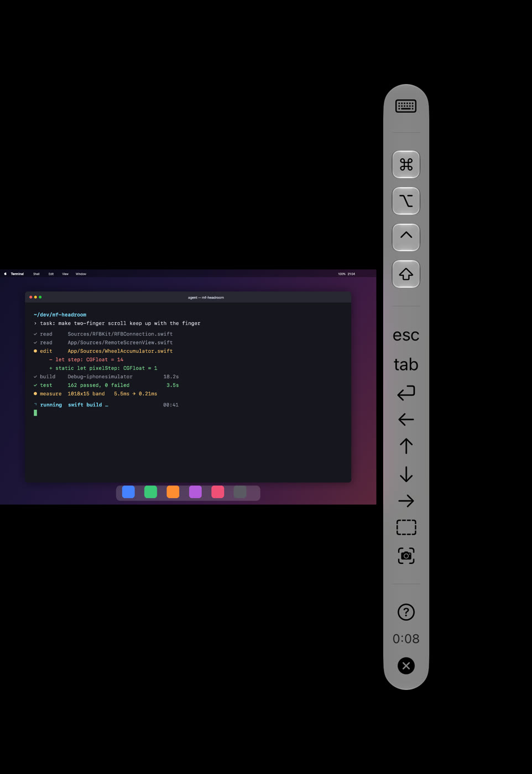Tap the down arrow key icon

coord(406,474)
